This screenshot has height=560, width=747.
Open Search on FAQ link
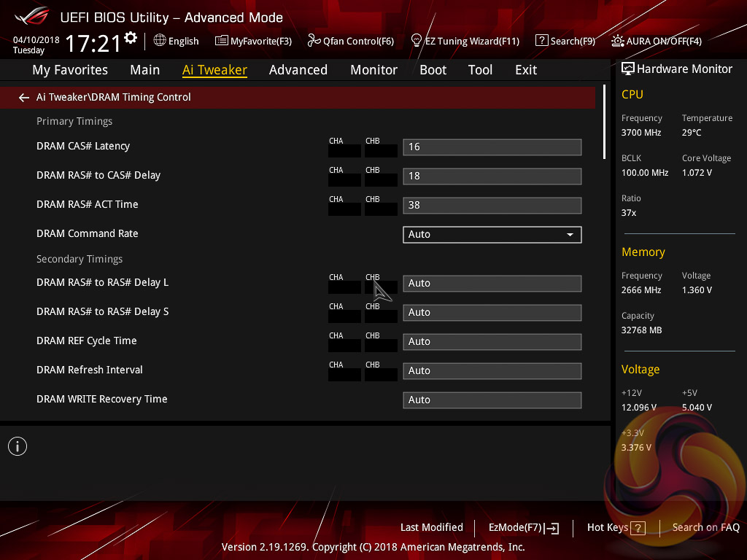pos(706,527)
